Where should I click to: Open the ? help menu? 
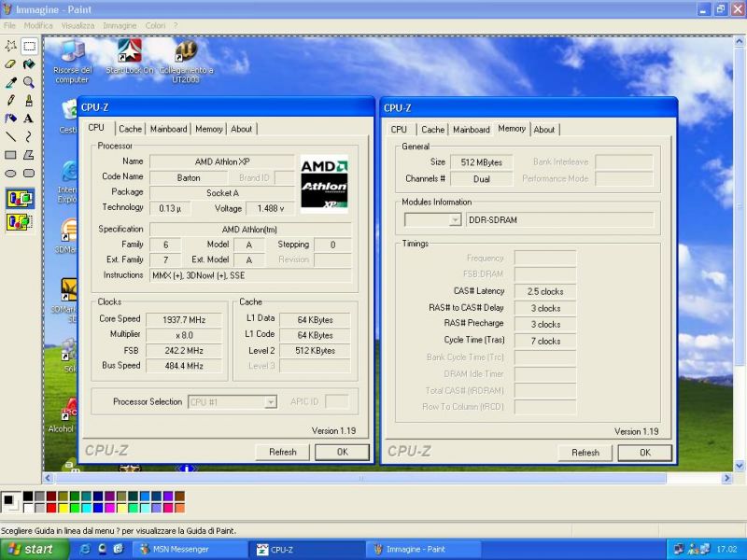tap(176, 26)
